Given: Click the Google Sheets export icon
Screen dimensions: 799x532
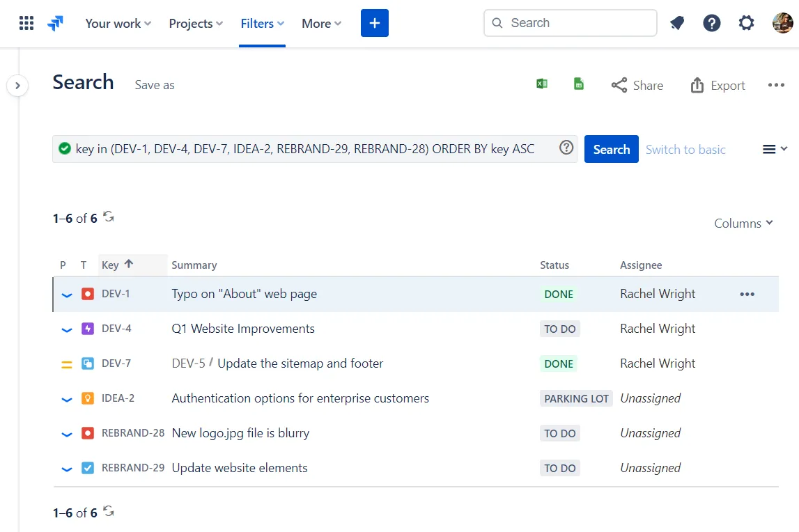Looking at the screenshot, I should coord(578,84).
